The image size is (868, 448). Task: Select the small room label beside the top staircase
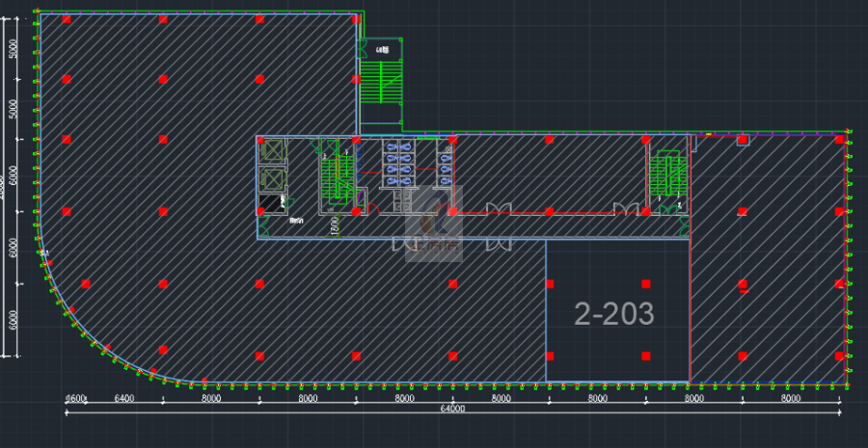[382, 49]
